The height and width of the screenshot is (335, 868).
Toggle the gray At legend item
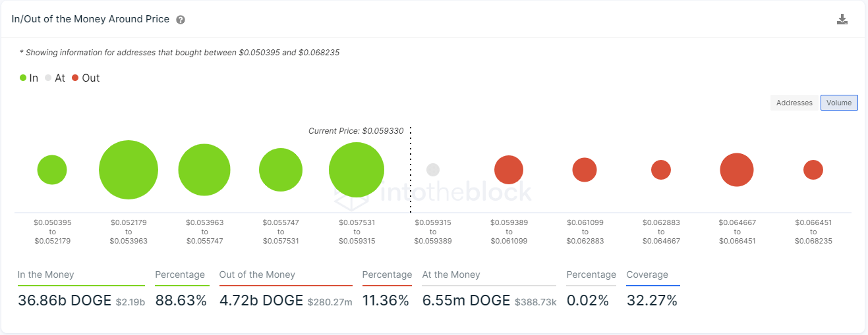pos(55,78)
